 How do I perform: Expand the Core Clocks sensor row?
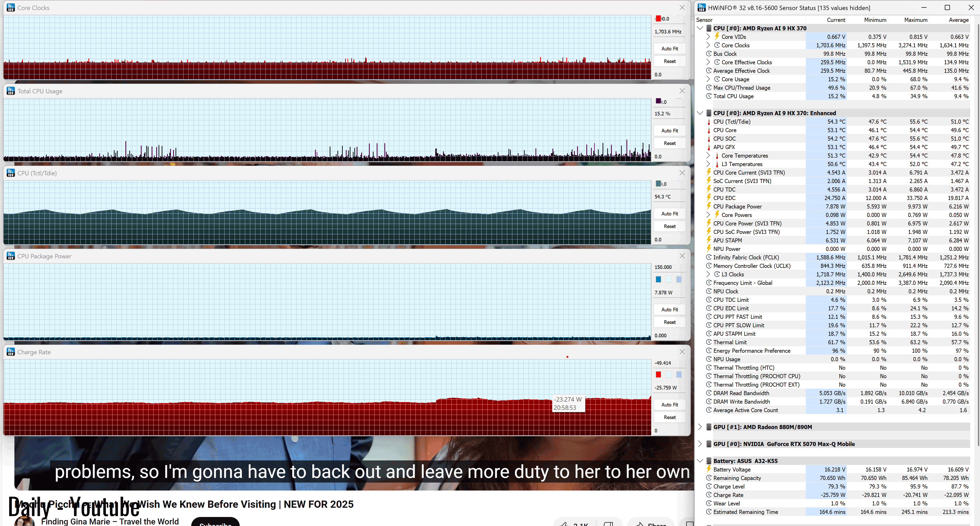708,45
